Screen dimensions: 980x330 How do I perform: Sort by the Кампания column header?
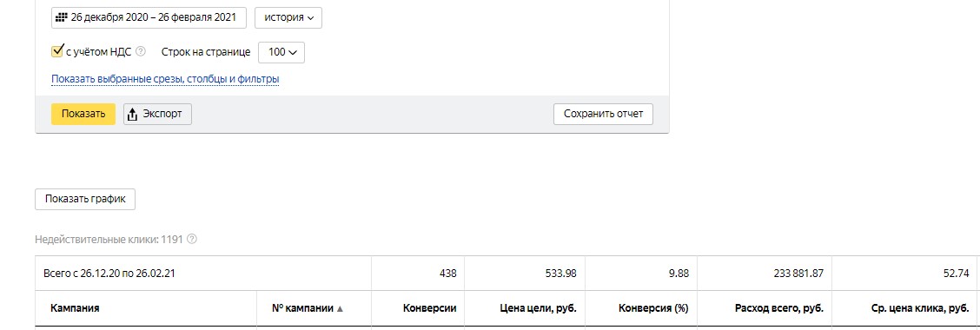75,308
